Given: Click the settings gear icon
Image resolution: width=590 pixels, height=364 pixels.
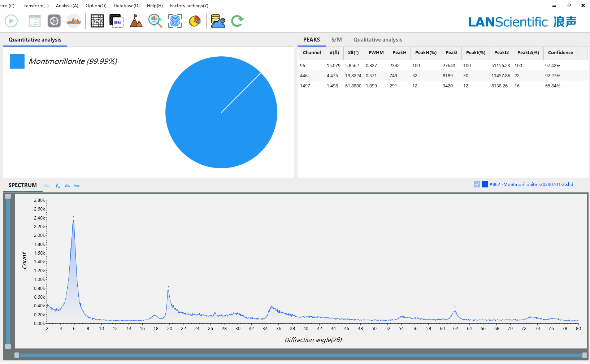Looking at the screenshot, I should tap(54, 21).
